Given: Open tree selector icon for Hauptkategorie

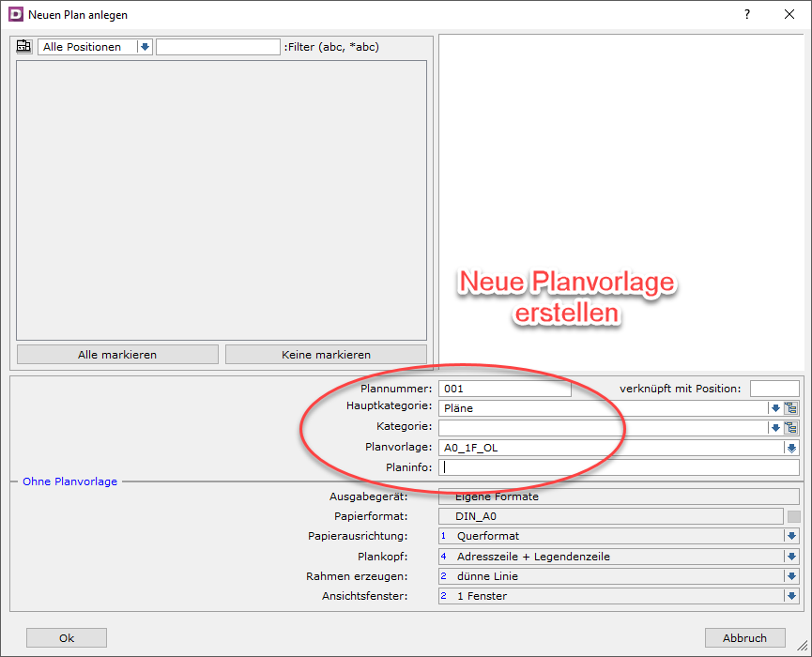Looking at the screenshot, I should (791, 408).
